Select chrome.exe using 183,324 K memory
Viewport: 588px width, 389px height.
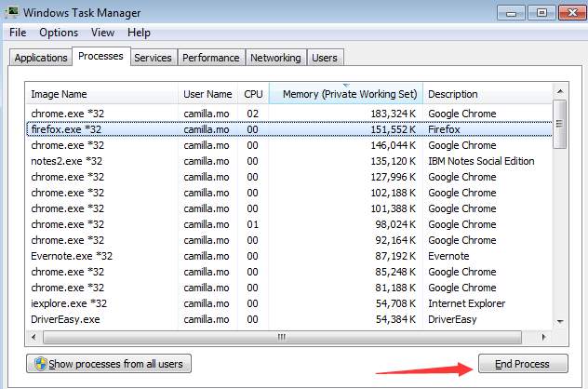click(289, 114)
